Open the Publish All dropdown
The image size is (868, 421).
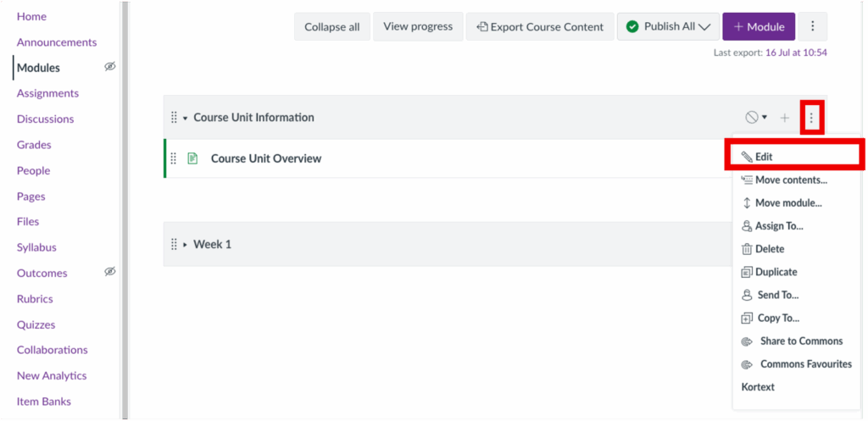[668, 26]
